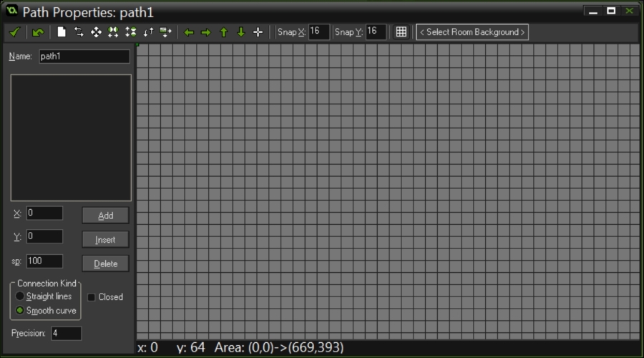Mirror the path horizontally
Image resolution: width=644 pixels, height=358 pixels.
coord(113,32)
